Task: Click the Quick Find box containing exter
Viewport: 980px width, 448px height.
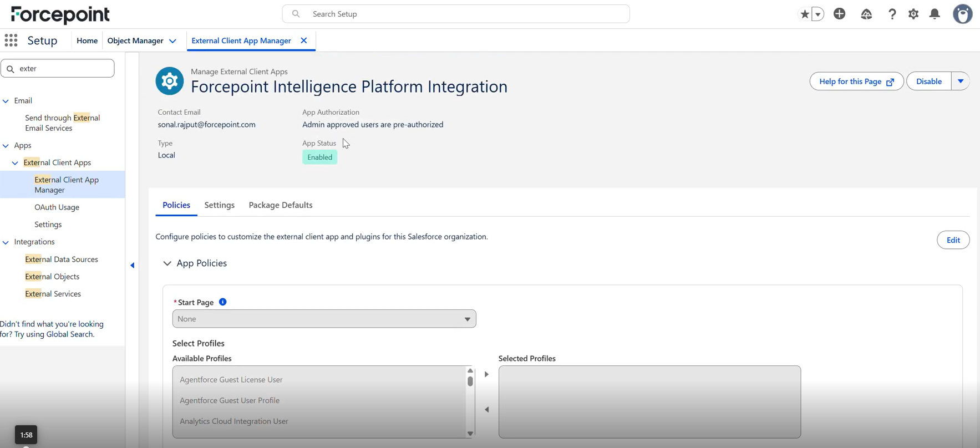Action: coord(58,68)
